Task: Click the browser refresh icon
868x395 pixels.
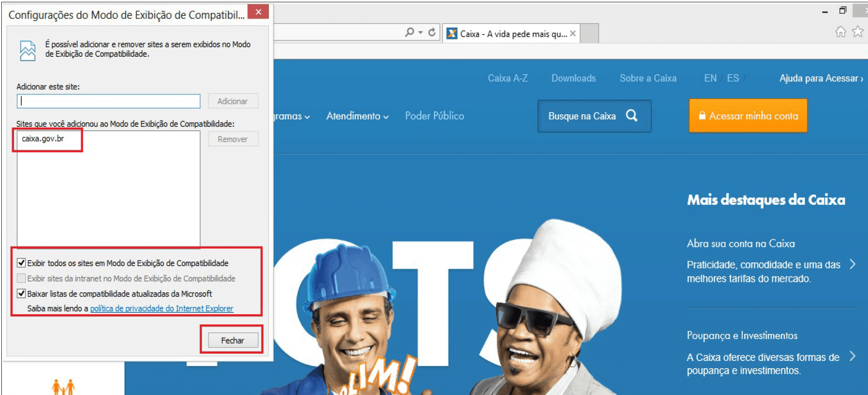Action: click(432, 32)
